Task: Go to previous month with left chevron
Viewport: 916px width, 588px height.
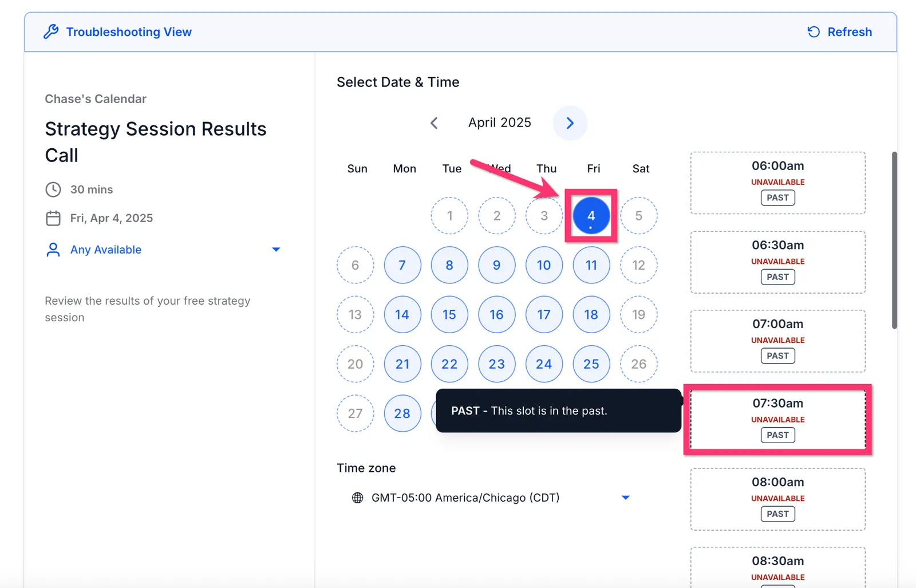Action: click(434, 123)
